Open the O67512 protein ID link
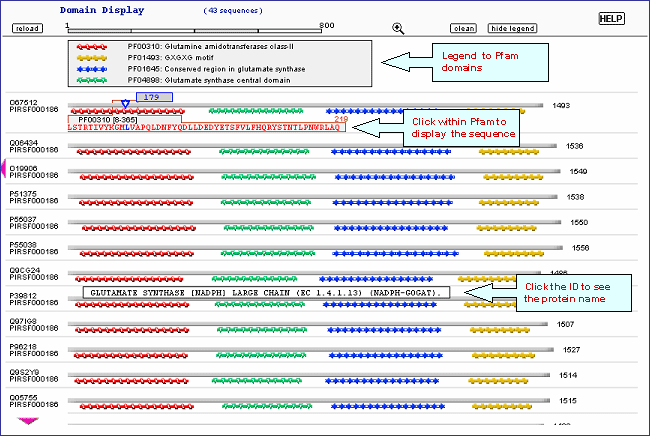The height and width of the screenshot is (436, 651). (23, 102)
